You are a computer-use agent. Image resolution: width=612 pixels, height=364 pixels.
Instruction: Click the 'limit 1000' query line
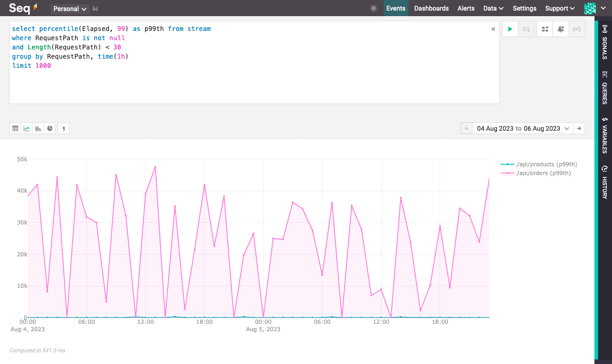click(31, 66)
